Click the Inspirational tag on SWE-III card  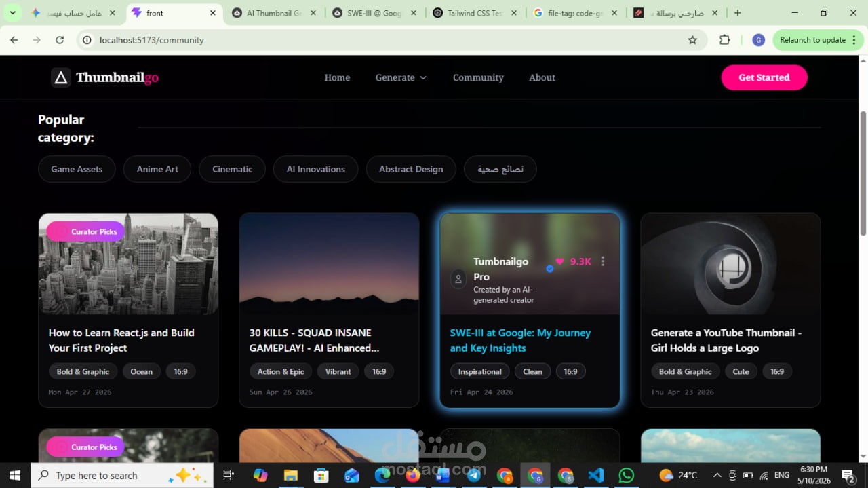(x=479, y=371)
